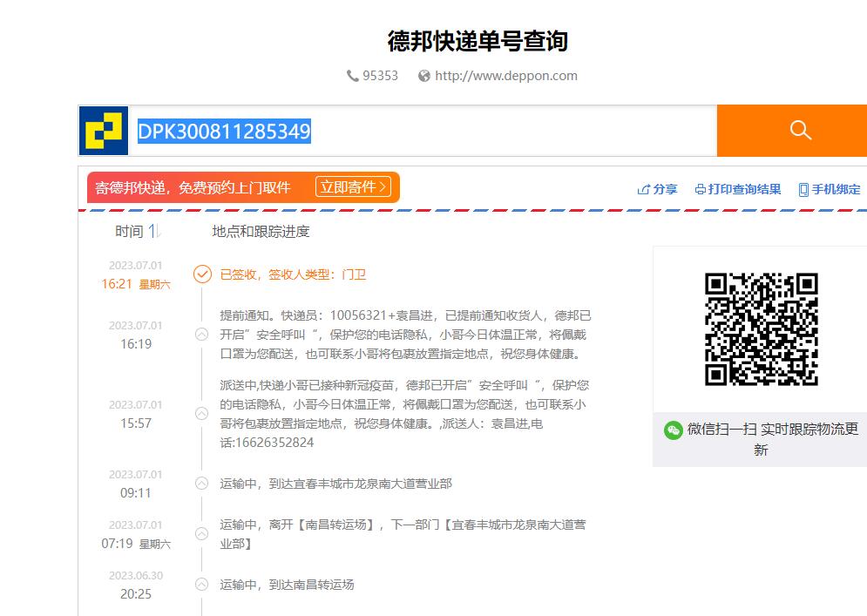Click the tracking number field DPK300811285349
Screen dimensions: 867x616
pyautogui.click(x=423, y=131)
